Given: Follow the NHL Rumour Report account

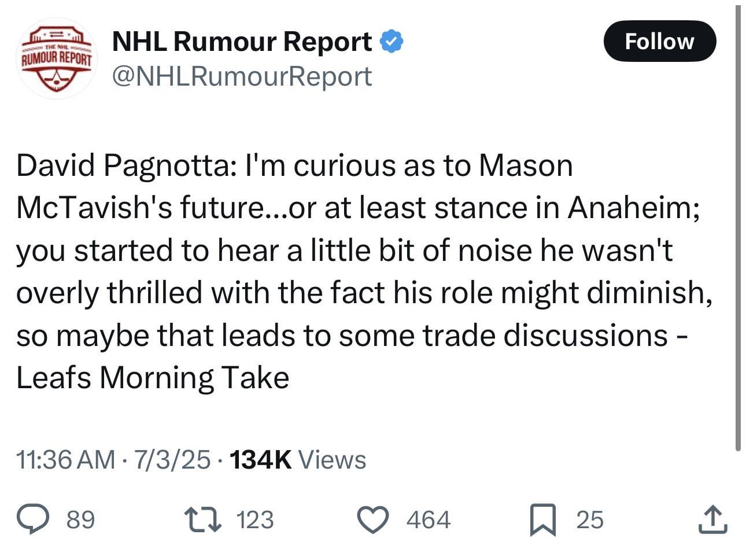Looking at the screenshot, I should [x=659, y=41].
